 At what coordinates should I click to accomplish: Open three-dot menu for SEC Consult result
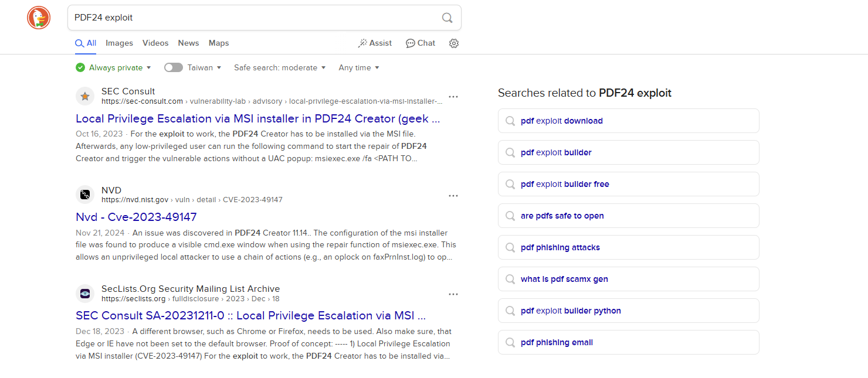[x=453, y=97]
